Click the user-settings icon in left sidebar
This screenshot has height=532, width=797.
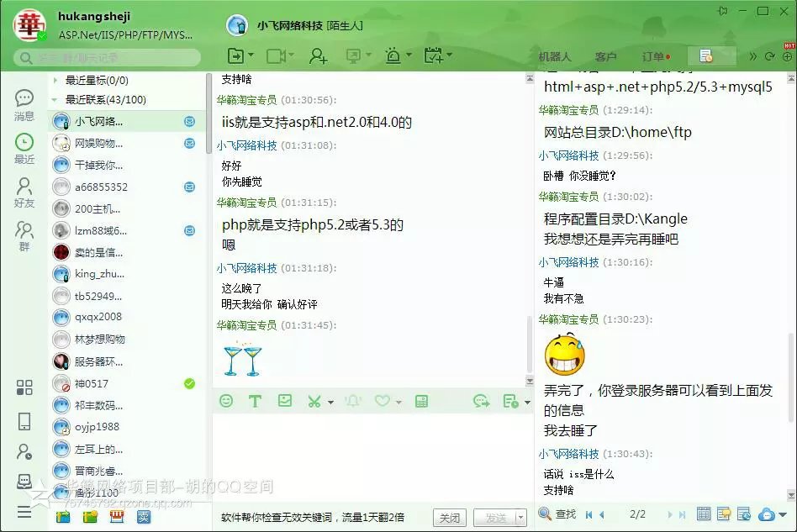pyautogui.click(x=24, y=451)
